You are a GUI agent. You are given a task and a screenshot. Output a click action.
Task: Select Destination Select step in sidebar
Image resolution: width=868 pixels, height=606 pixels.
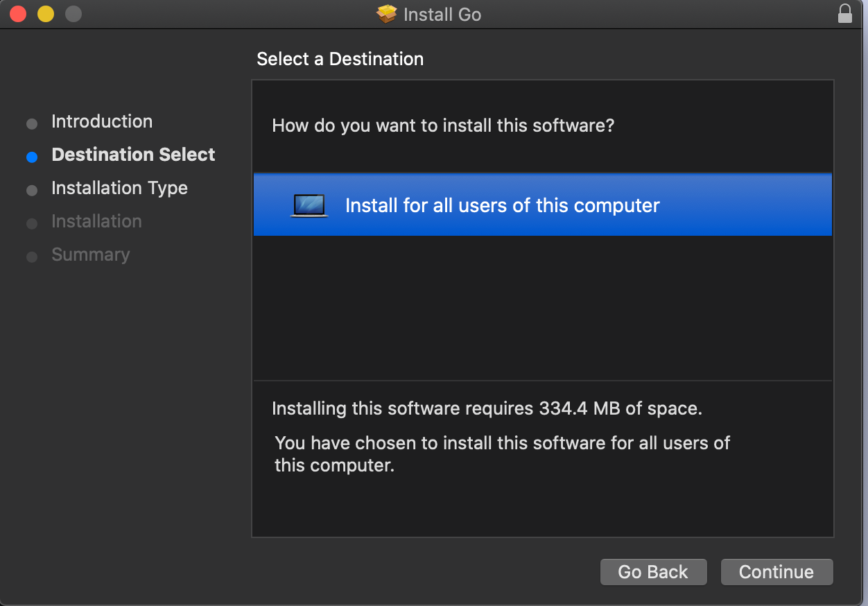pyautogui.click(x=133, y=155)
